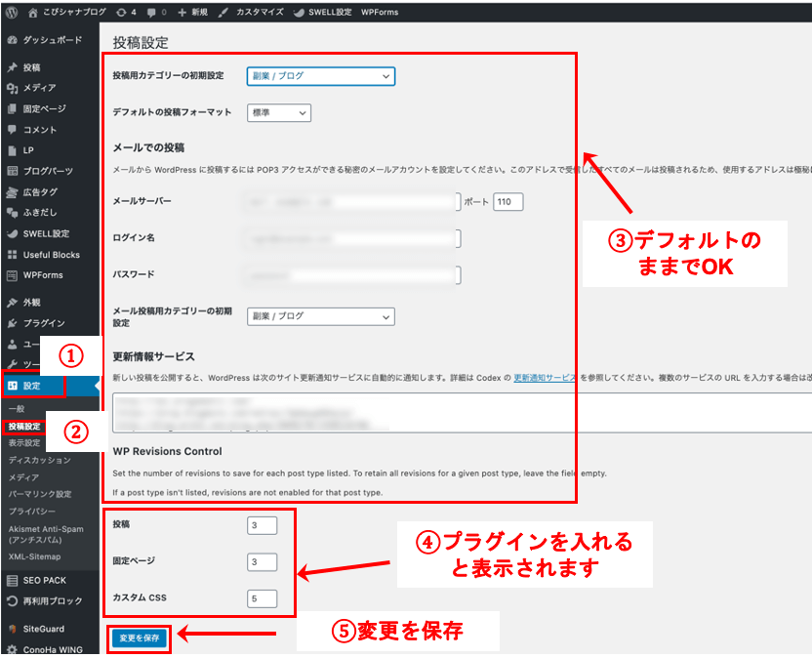Open メディア settings submenu item
The height and width of the screenshot is (658, 812).
(23, 477)
